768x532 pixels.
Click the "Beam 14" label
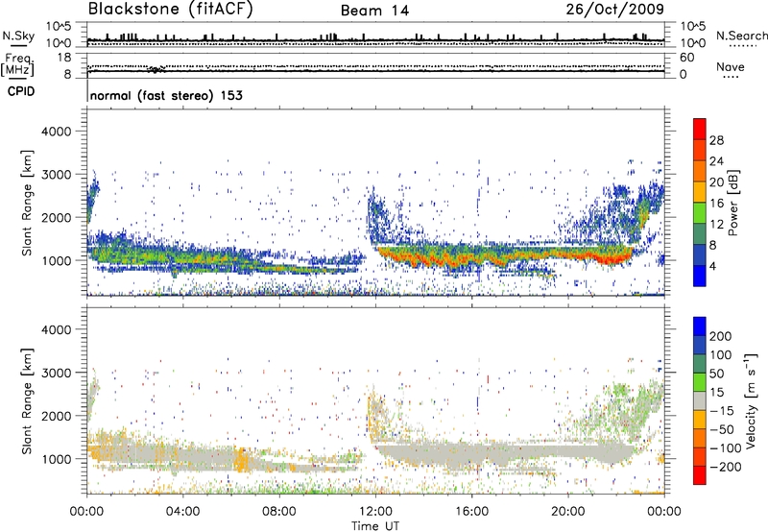click(374, 11)
